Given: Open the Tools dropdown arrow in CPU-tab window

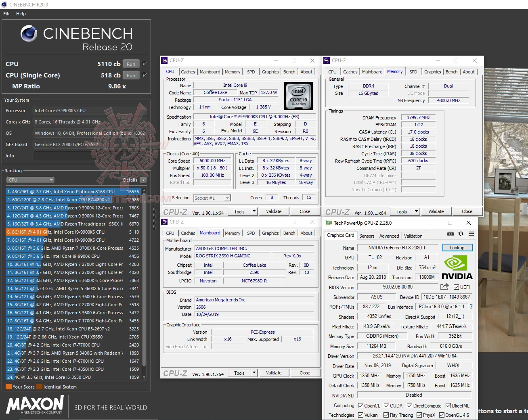Looking at the screenshot, I should 254,211.
